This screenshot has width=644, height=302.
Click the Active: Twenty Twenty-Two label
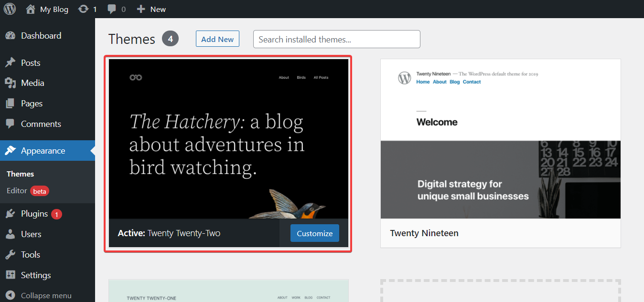point(169,233)
